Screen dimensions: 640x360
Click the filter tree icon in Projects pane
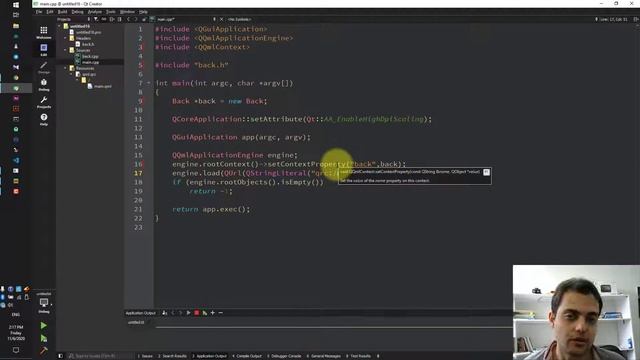pyautogui.click(x=96, y=19)
